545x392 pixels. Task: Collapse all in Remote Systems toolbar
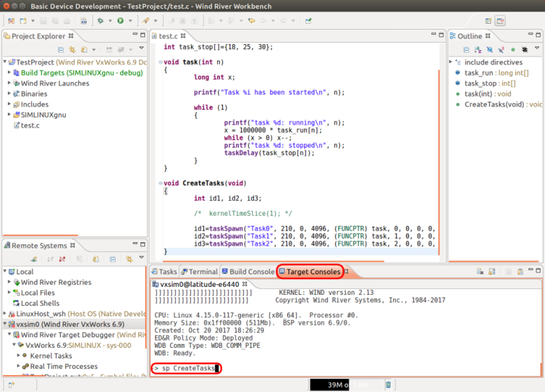coord(113,259)
